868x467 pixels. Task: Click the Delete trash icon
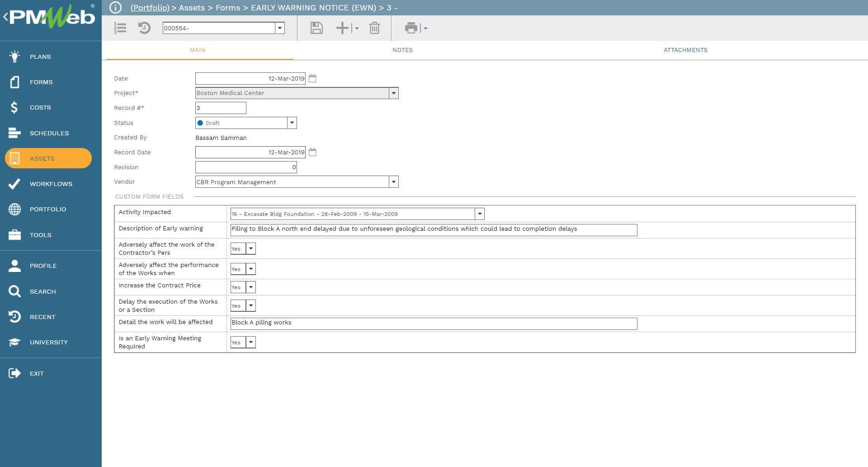pos(374,28)
